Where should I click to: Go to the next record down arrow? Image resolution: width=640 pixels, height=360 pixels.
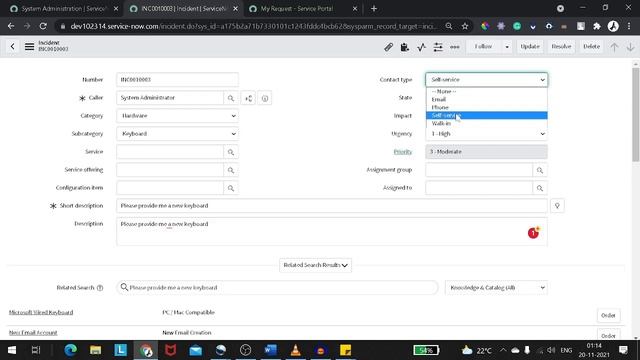tap(630, 47)
